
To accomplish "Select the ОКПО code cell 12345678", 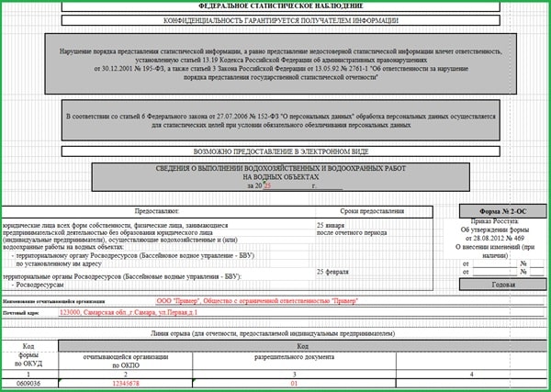I will [x=122, y=384].
